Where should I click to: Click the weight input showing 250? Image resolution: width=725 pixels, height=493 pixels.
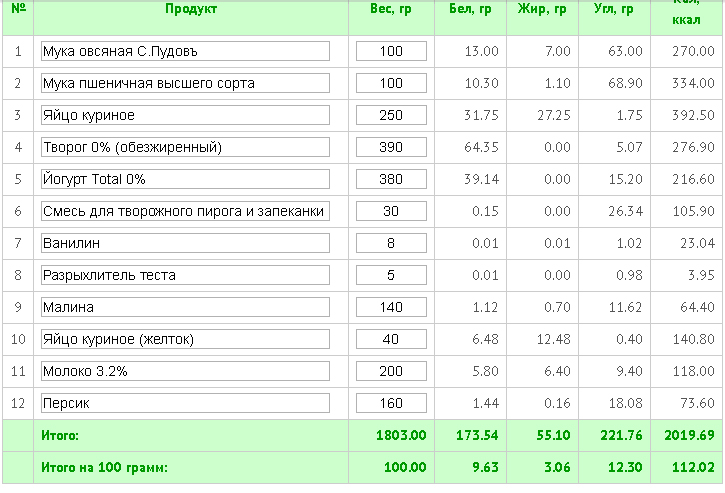391,115
